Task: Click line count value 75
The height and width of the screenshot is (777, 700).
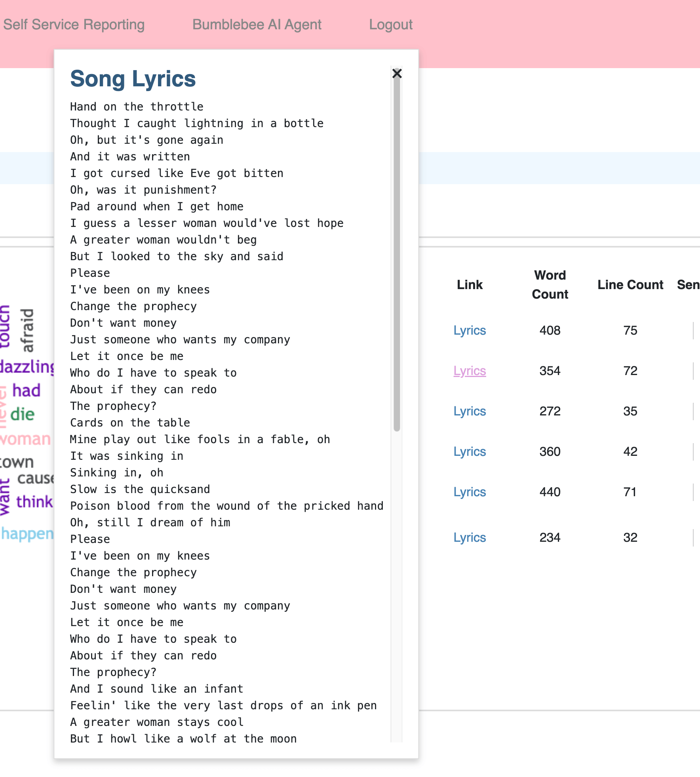Action: [630, 330]
